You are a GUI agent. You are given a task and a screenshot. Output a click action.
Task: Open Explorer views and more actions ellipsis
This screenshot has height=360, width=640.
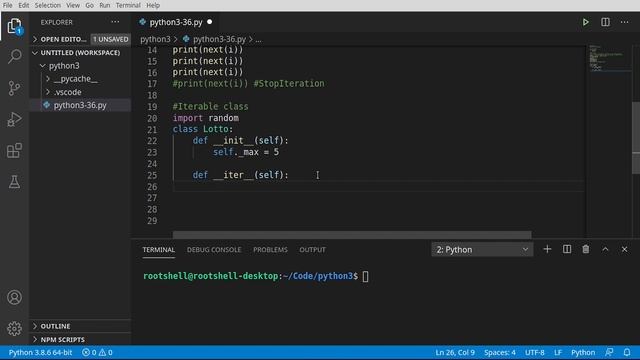click(115, 22)
